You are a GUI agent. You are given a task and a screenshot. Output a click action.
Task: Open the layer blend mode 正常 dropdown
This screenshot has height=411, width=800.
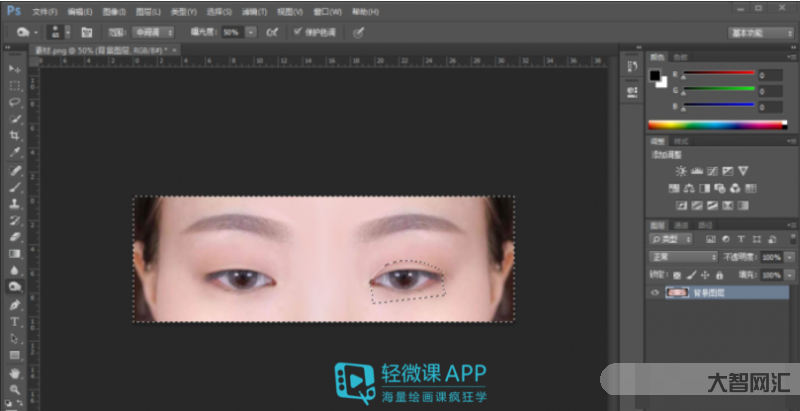[685, 257]
